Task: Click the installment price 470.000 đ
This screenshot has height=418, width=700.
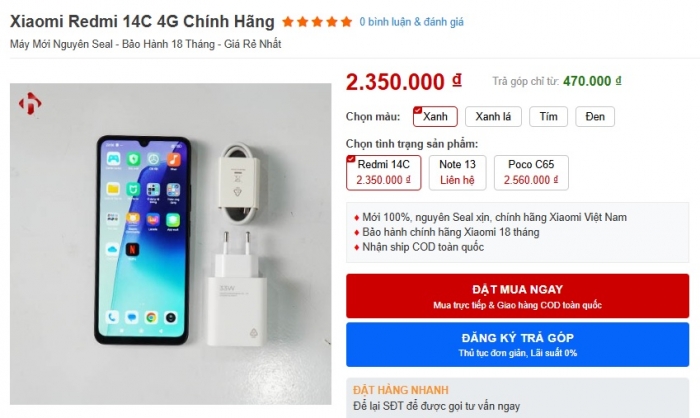Action: click(x=592, y=81)
